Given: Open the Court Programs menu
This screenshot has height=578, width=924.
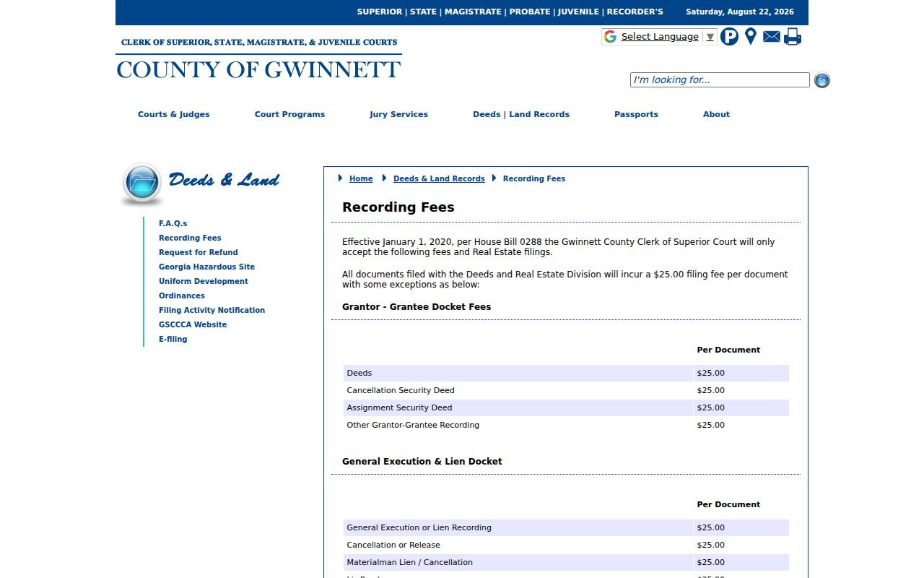Looking at the screenshot, I should click(289, 114).
